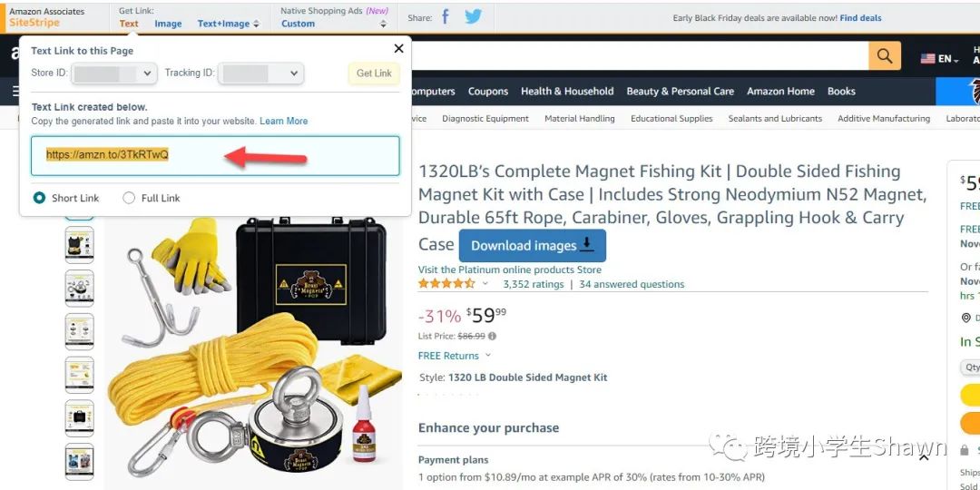Open the Tracking ID dropdown
Screen dimensions: 980x490
pyautogui.click(x=261, y=73)
